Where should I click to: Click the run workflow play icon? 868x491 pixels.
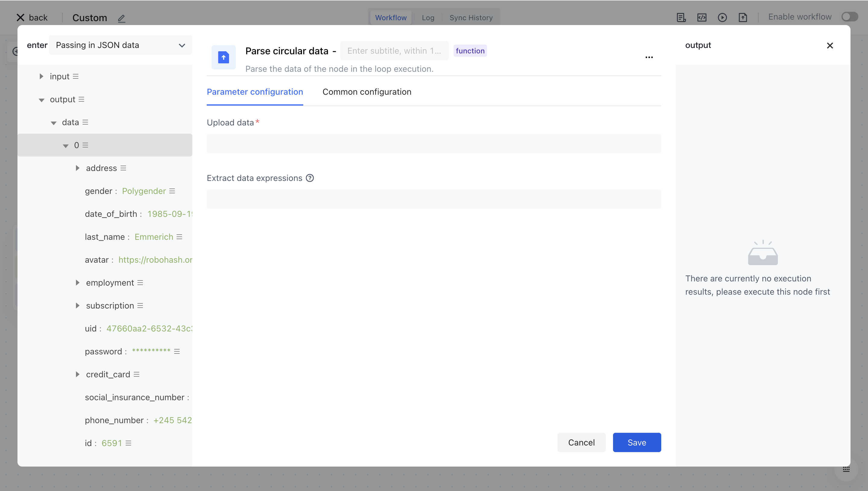722,17
